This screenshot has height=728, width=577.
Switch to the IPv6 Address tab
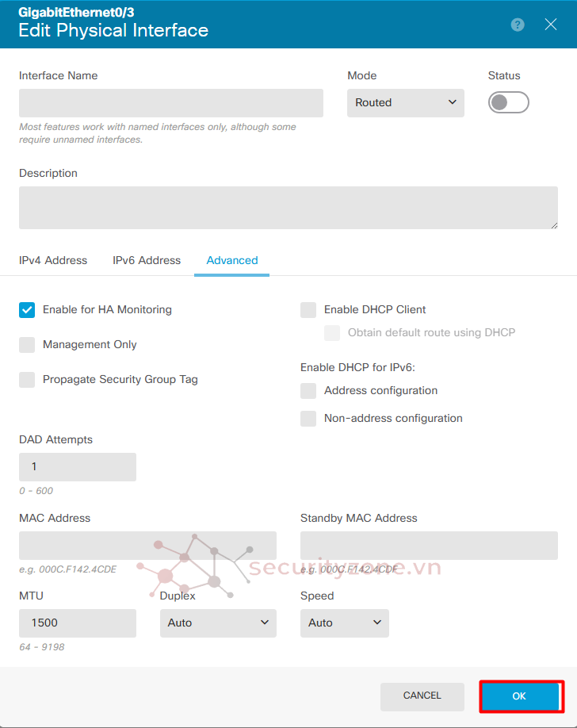click(x=147, y=260)
